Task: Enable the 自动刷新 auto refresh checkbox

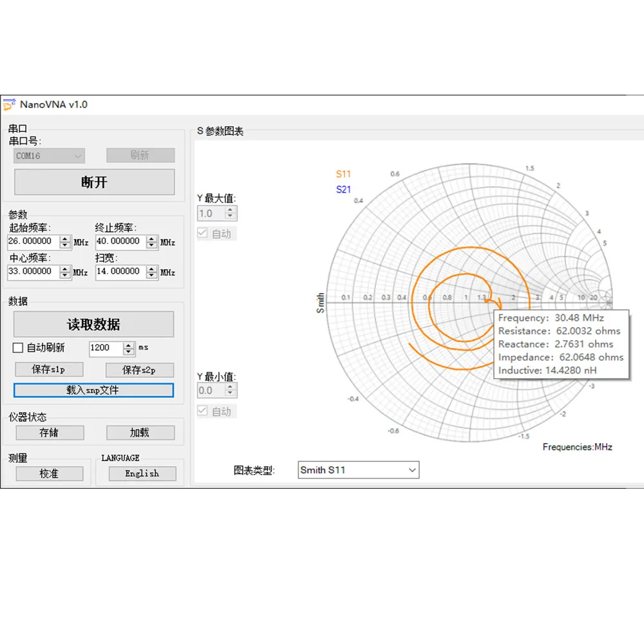Action: (x=17, y=348)
